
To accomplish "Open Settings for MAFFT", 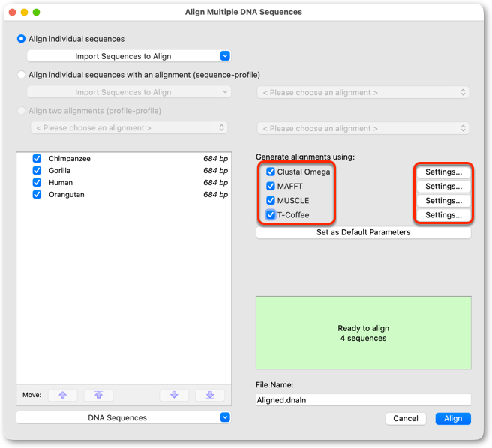I will pyautogui.click(x=444, y=187).
